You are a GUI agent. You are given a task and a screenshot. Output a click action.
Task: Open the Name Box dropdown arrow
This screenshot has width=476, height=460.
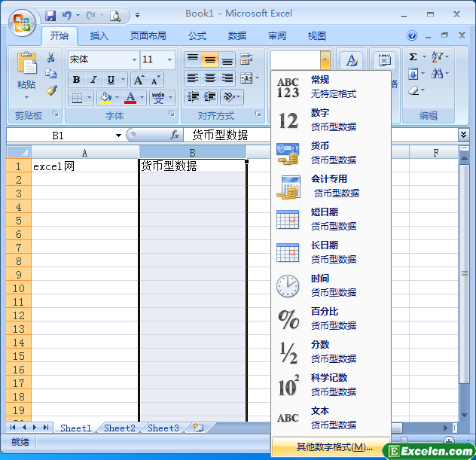click(x=118, y=136)
